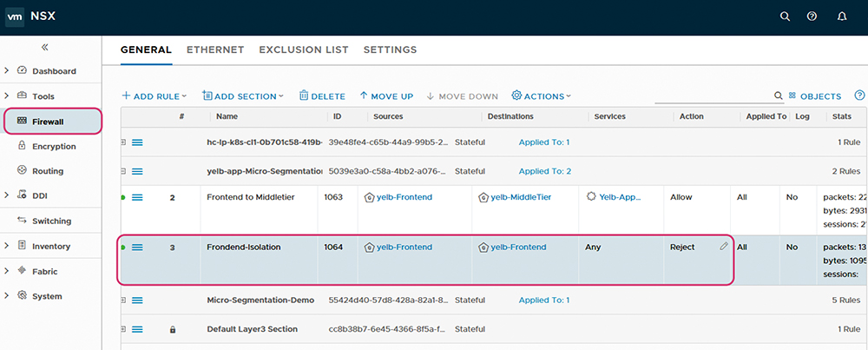The image size is (868, 350).
Task: Edit the Reject action with pencil icon
Action: [x=724, y=247]
